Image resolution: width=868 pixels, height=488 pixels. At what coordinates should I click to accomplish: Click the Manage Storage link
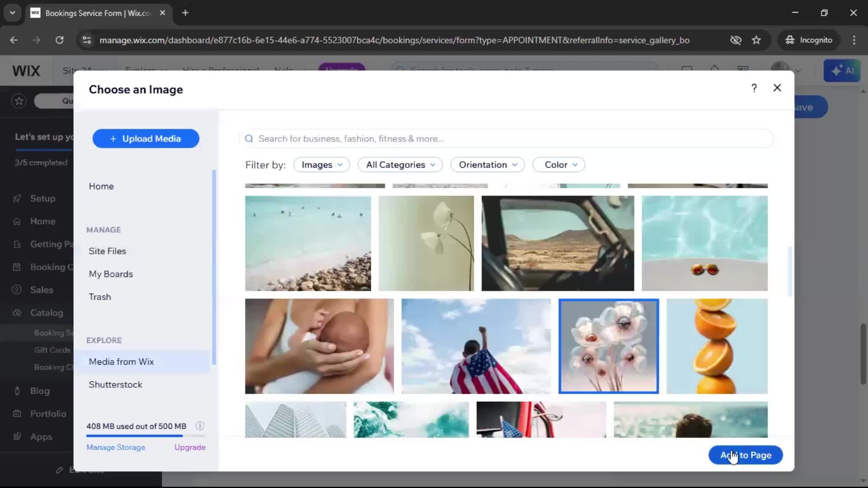[116, 447]
